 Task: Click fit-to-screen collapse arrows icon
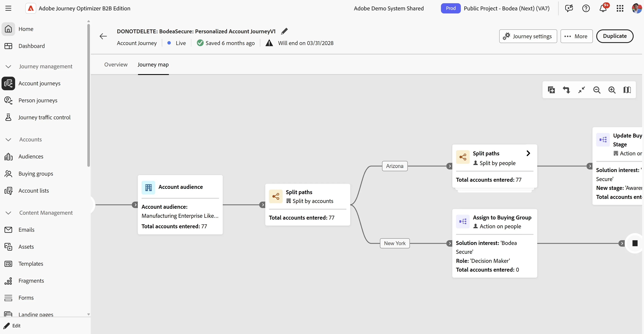(581, 90)
